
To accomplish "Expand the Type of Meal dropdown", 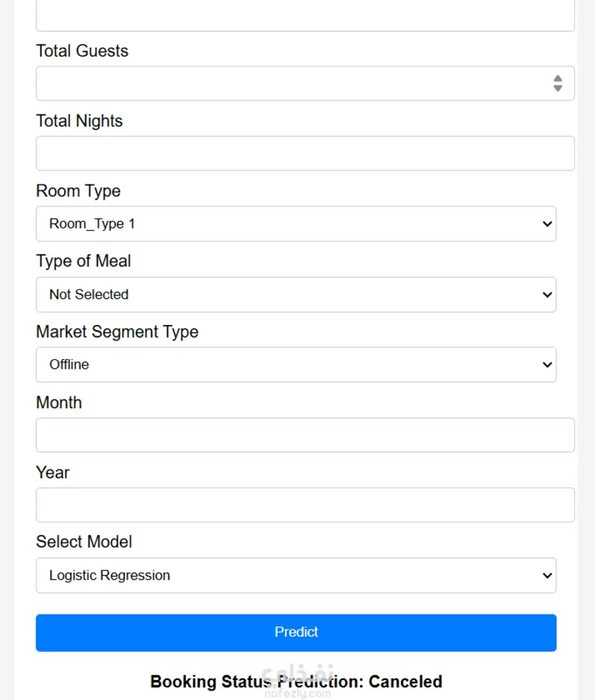I will [296, 295].
